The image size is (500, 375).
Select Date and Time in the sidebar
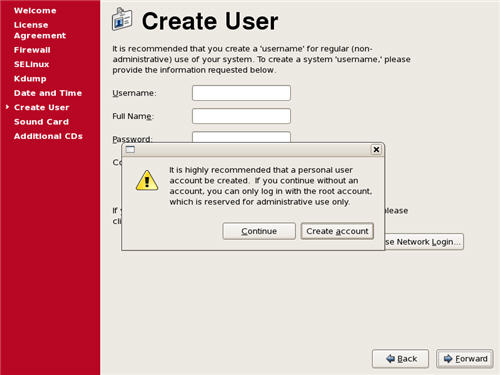(48, 93)
